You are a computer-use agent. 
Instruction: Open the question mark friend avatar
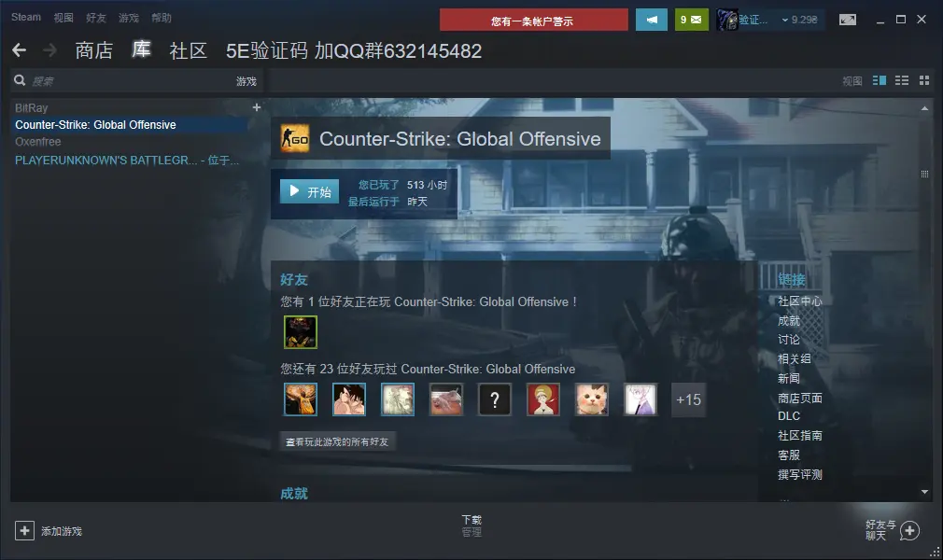coord(494,399)
